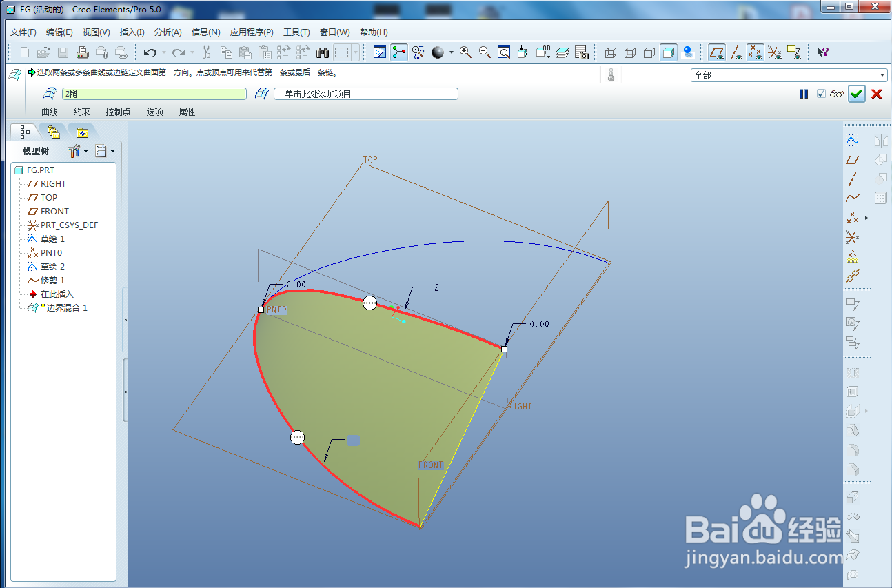Open the 编辑(E) menu

pyautogui.click(x=59, y=32)
